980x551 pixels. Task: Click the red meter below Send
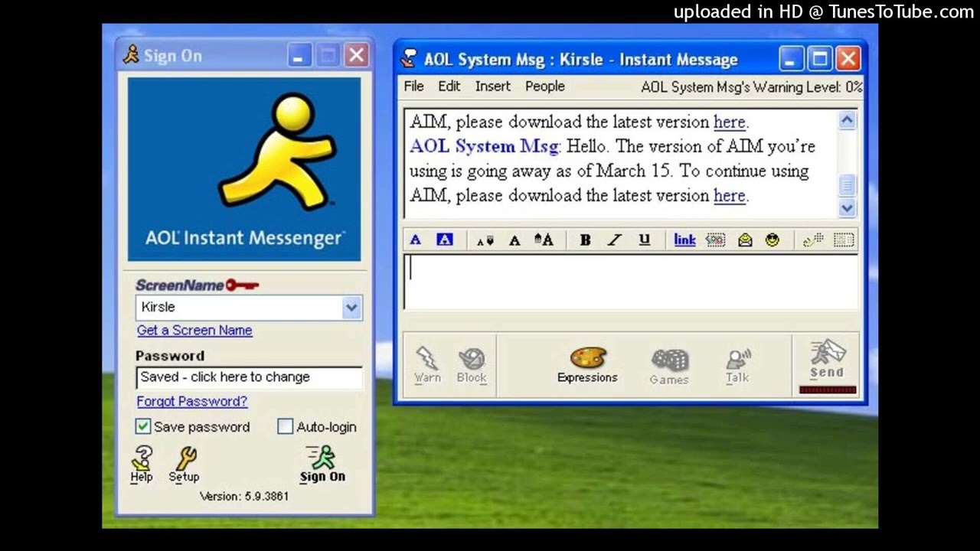[x=827, y=390]
